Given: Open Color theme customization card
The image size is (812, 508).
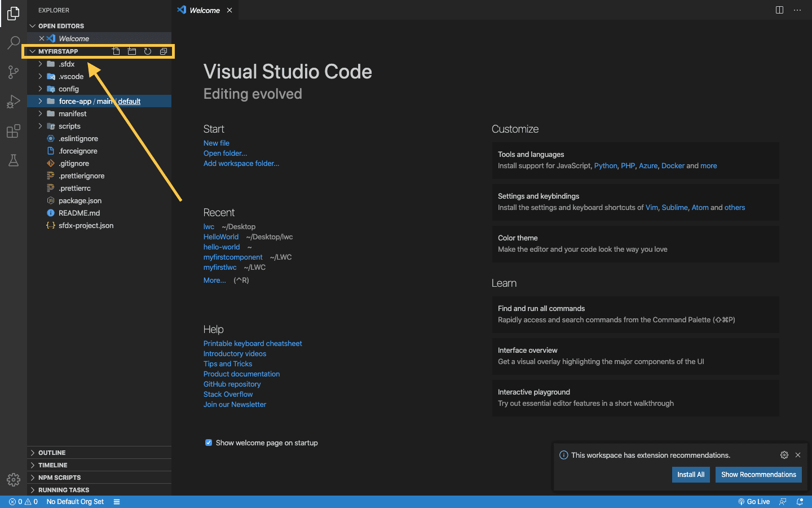Looking at the screenshot, I should pos(636,244).
